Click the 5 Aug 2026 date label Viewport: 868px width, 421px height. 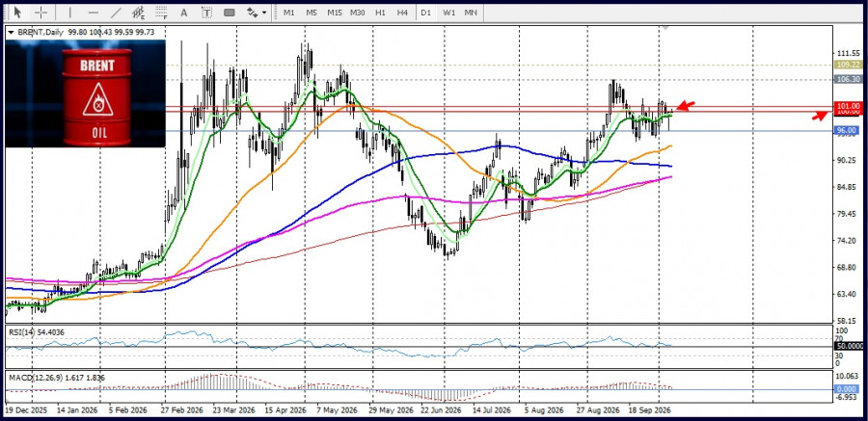(x=543, y=411)
